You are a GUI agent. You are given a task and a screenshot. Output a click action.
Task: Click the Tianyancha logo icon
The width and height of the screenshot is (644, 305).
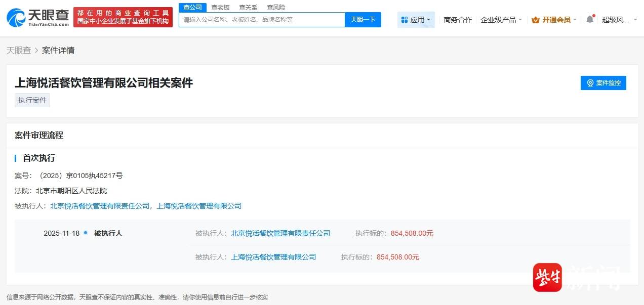click(x=16, y=17)
